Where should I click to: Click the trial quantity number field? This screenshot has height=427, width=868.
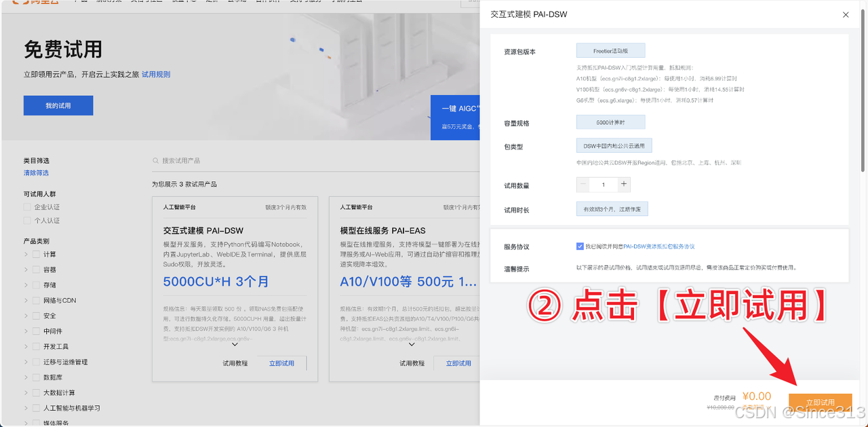604,185
